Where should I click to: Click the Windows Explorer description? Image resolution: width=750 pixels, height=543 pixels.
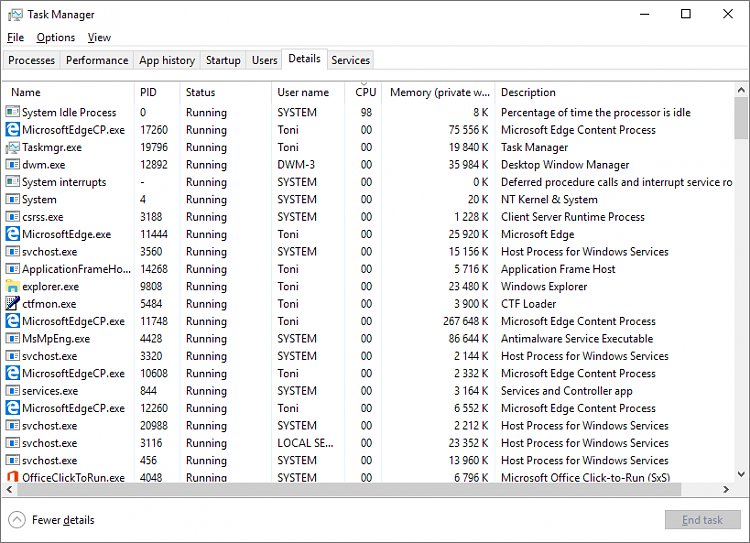tap(544, 287)
